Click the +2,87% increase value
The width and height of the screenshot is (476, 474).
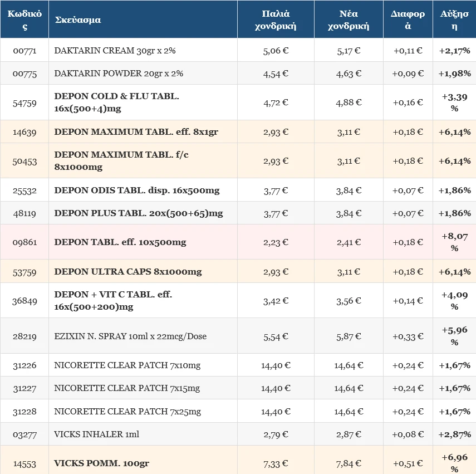pos(454,434)
